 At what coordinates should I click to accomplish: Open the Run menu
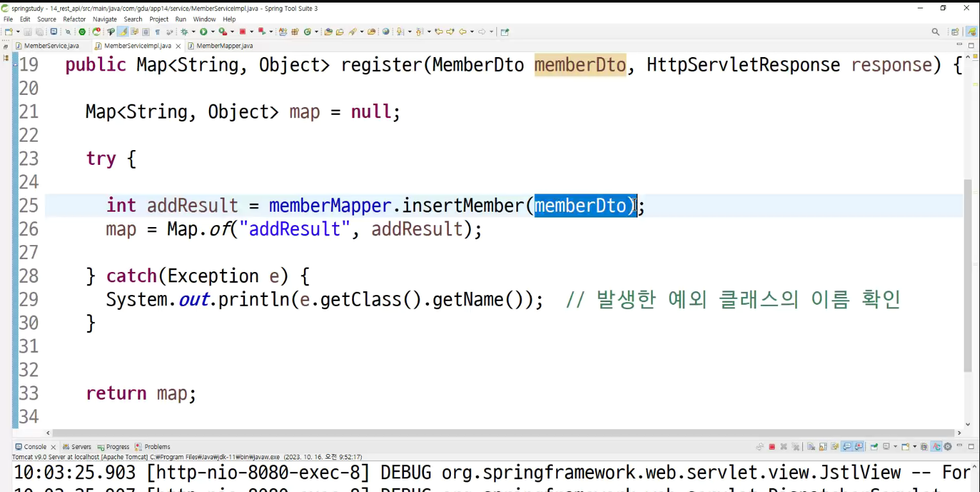coord(181,19)
